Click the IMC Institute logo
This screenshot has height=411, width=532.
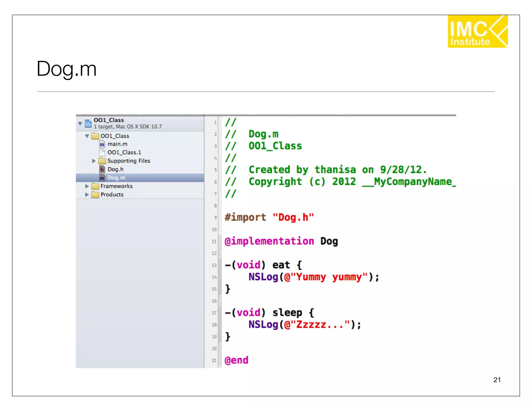pyautogui.click(x=477, y=31)
